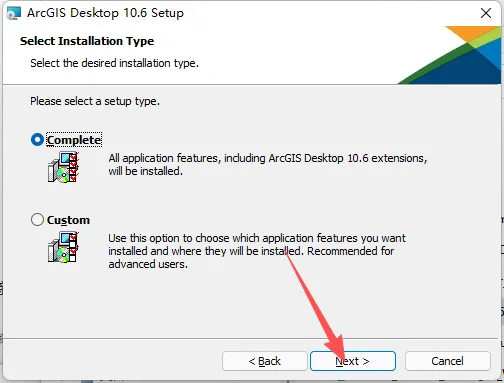
Task: Close the ArcGIS Desktop Setup window
Action: (x=486, y=13)
